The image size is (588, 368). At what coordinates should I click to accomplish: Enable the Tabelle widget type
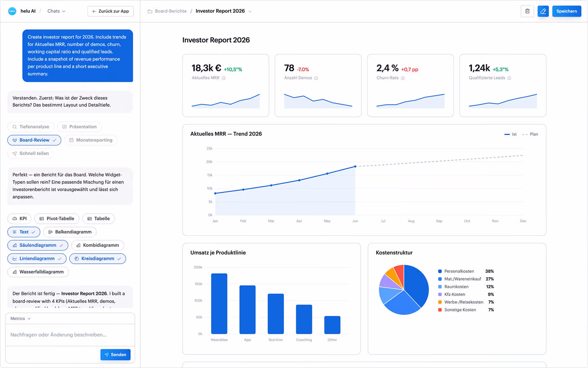pyautogui.click(x=98, y=219)
